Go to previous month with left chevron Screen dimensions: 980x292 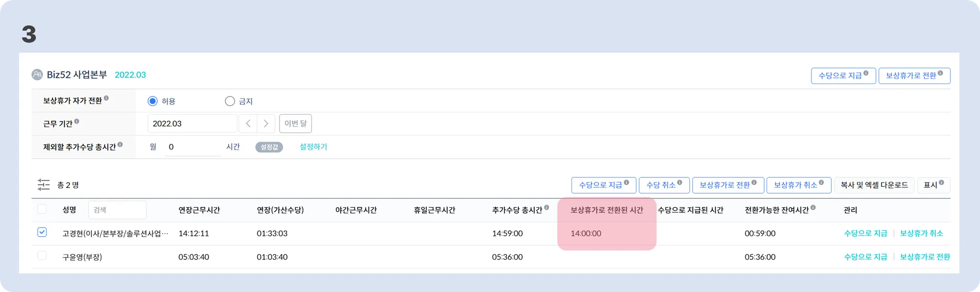(x=248, y=123)
